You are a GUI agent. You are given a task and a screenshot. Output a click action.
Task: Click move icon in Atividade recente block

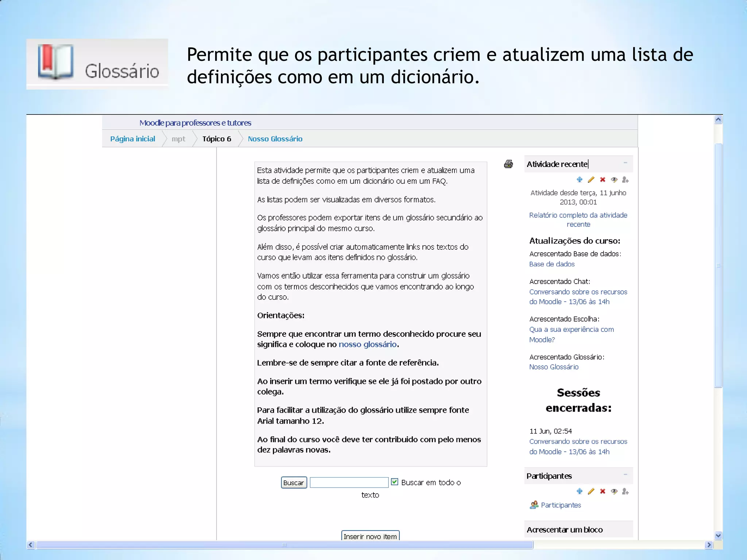tap(580, 179)
